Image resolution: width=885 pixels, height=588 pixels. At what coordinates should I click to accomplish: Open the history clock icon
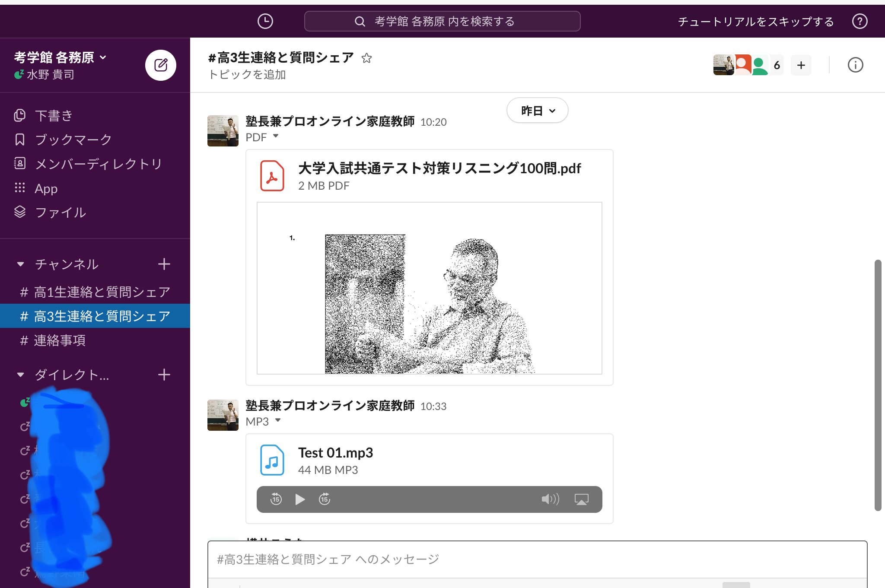point(265,21)
